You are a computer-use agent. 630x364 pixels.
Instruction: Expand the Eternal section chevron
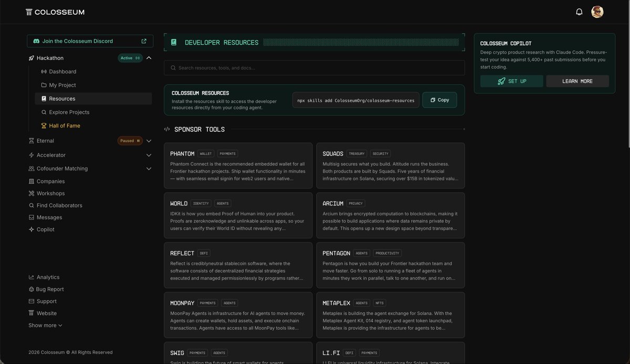[x=149, y=141]
